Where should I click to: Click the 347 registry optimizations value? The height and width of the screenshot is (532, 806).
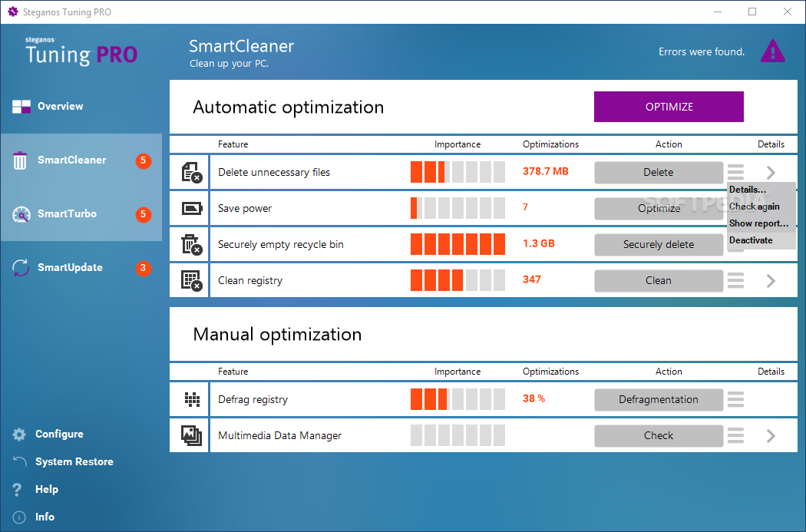531,279
